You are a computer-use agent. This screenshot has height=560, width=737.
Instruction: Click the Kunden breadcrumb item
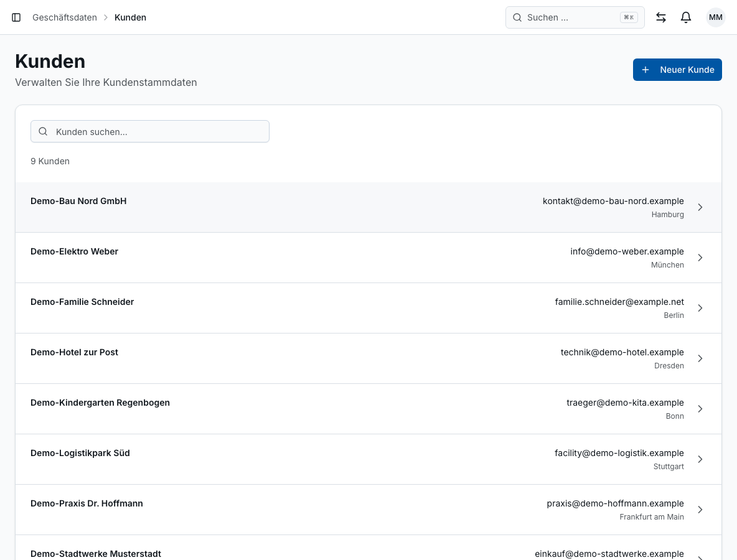click(x=130, y=17)
